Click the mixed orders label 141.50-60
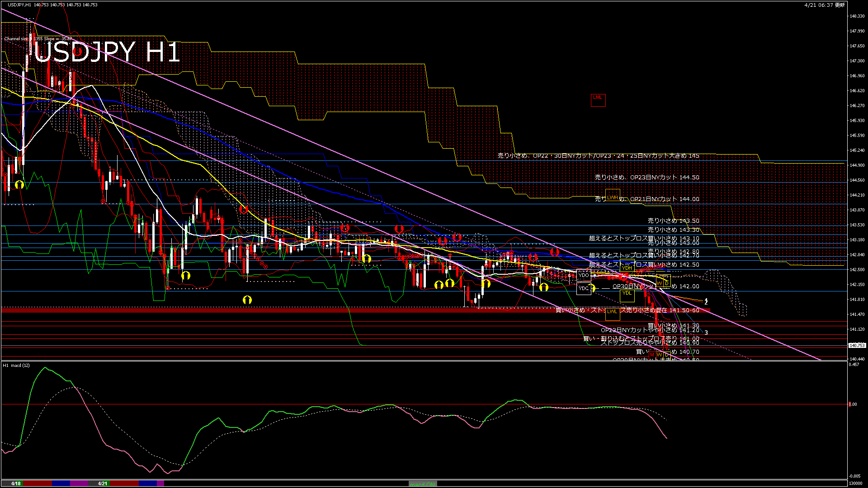Image resolution: width=868 pixels, height=488 pixels. pyautogui.click(x=627, y=310)
